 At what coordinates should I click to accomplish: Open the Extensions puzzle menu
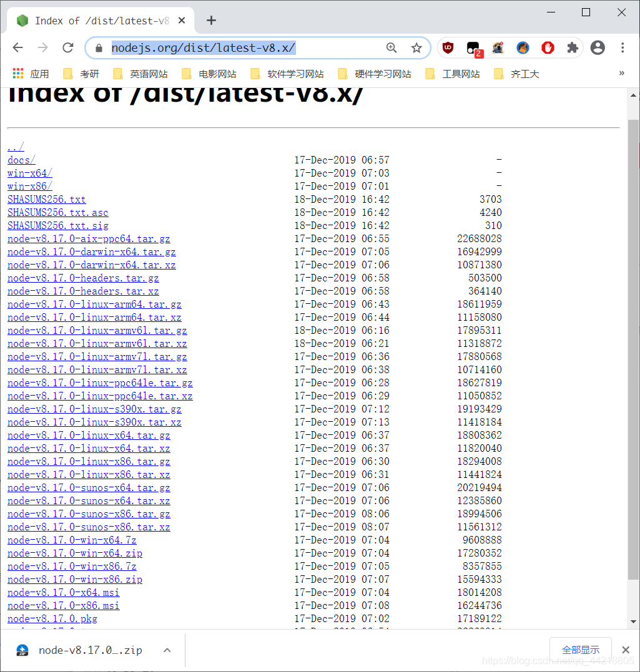click(x=572, y=47)
